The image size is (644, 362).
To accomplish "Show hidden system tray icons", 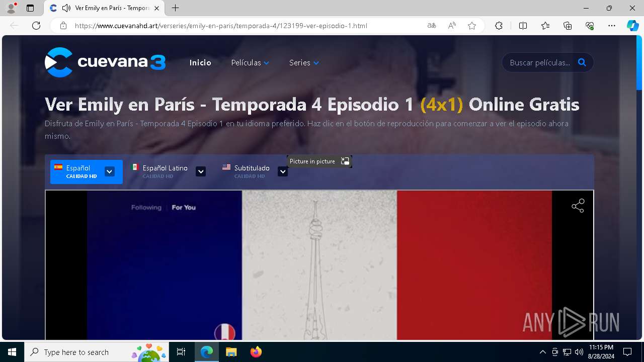I will pyautogui.click(x=542, y=352).
